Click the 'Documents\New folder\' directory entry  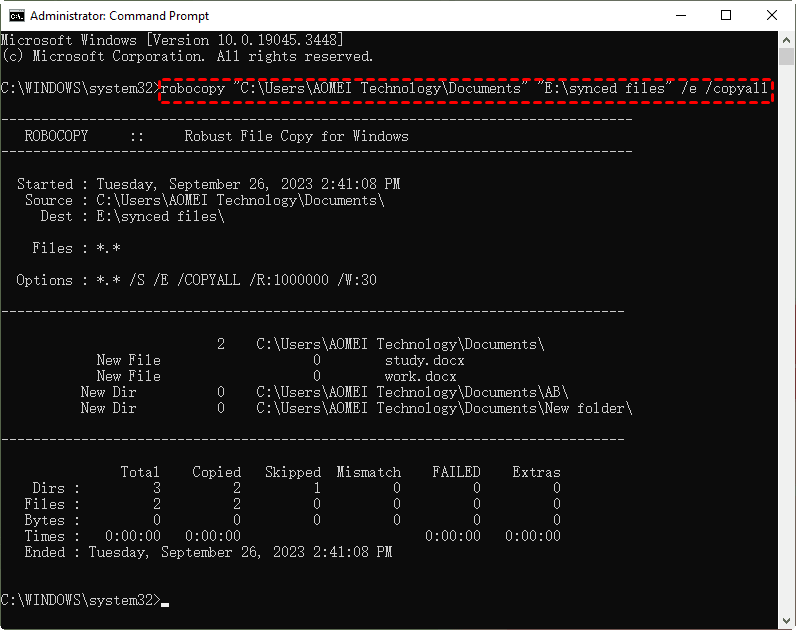click(444, 408)
